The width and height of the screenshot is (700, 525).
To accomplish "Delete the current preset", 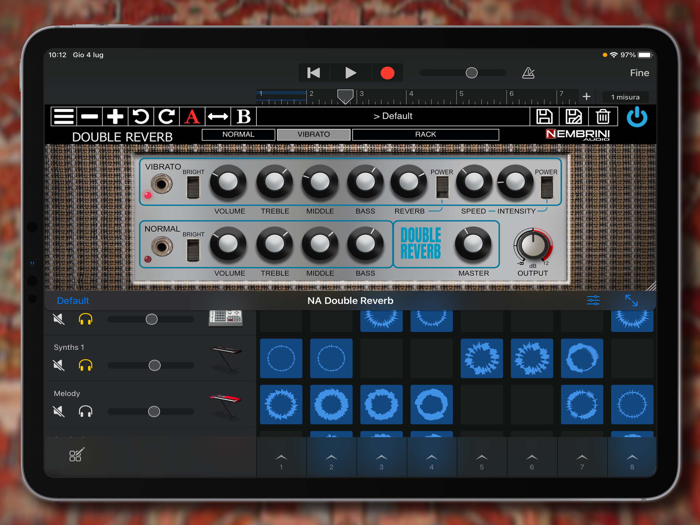I will pos(603,117).
